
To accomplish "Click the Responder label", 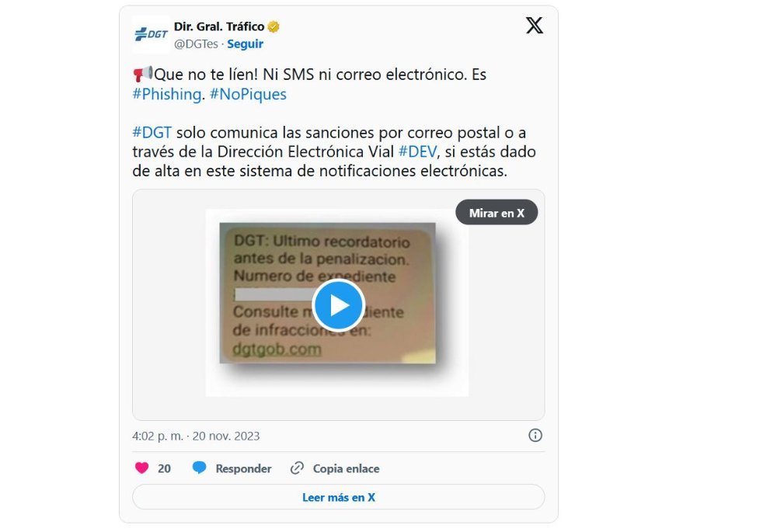I will [x=243, y=468].
